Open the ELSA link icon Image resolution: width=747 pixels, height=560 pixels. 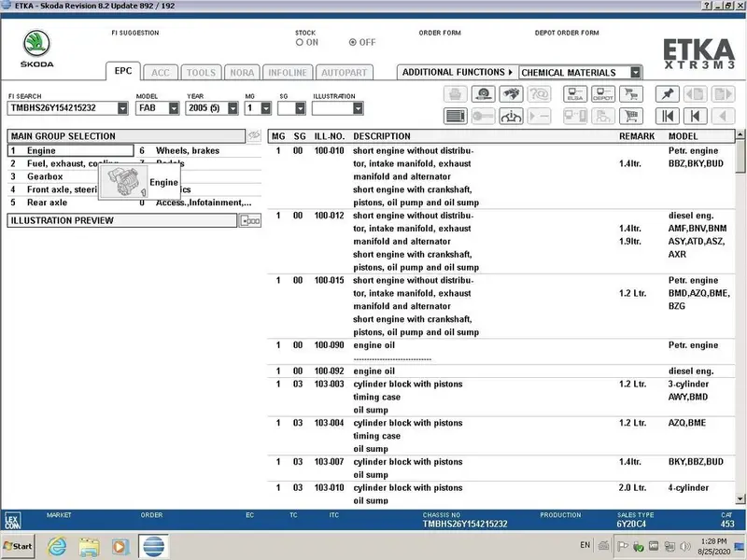[x=575, y=94]
